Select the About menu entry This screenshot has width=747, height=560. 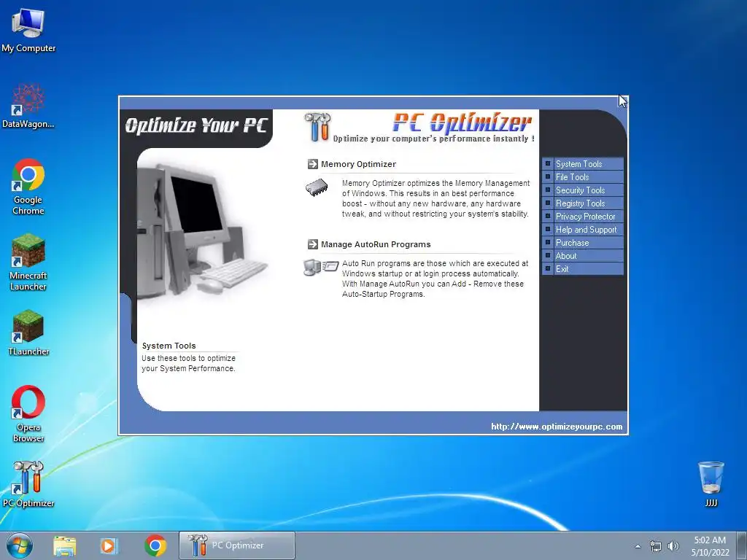pos(583,256)
